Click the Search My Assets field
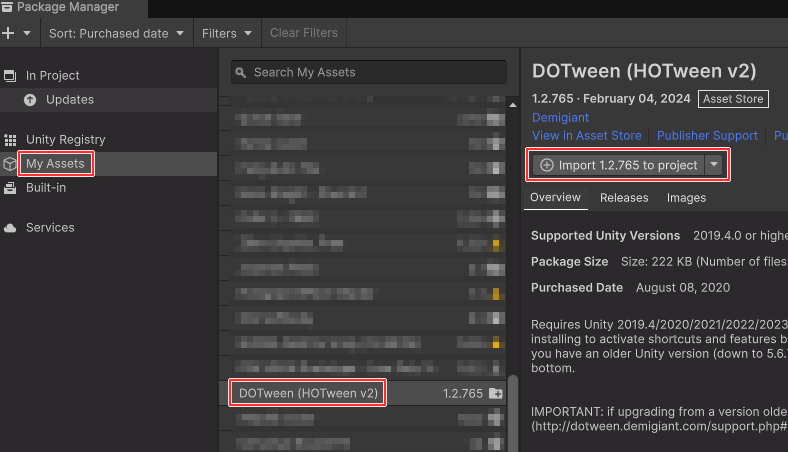 click(x=369, y=72)
